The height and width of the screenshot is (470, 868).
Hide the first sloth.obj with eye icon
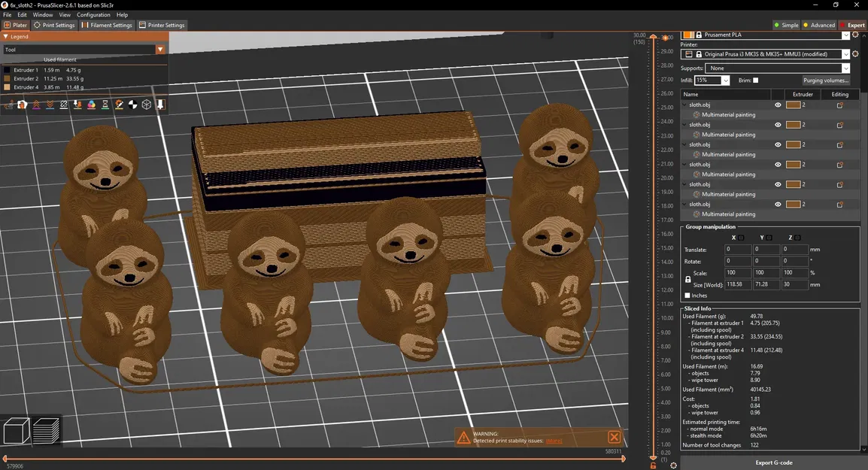pyautogui.click(x=778, y=105)
